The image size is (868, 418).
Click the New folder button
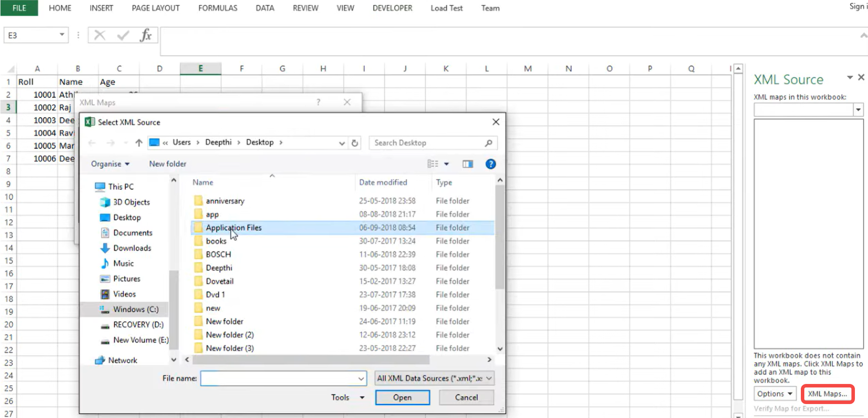(x=167, y=164)
